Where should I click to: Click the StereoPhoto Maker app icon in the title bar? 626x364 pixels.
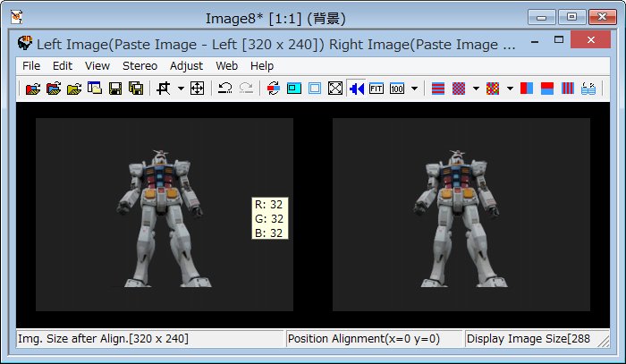(x=25, y=43)
